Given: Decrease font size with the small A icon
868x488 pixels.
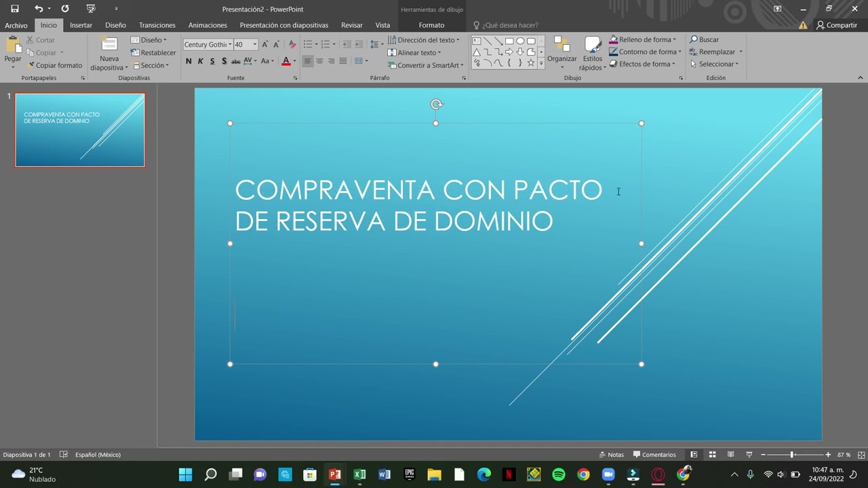Looking at the screenshot, I should pyautogui.click(x=276, y=45).
